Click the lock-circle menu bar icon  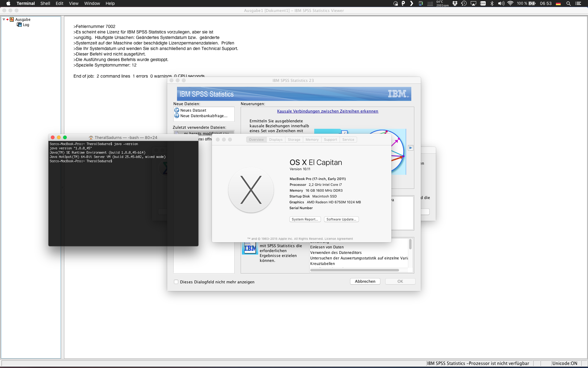click(396, 3)
